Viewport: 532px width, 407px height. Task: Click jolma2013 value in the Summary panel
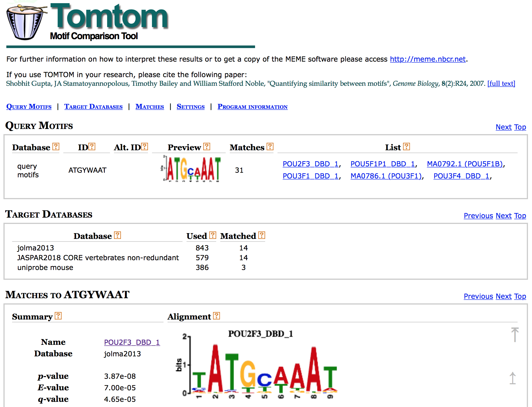122,354
